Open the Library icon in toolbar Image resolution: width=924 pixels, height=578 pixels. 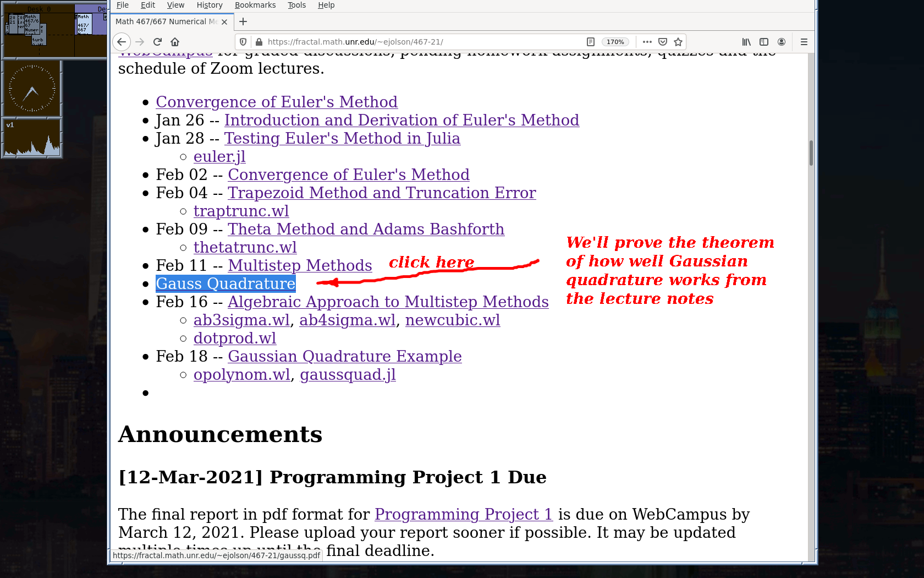point(746,42)
